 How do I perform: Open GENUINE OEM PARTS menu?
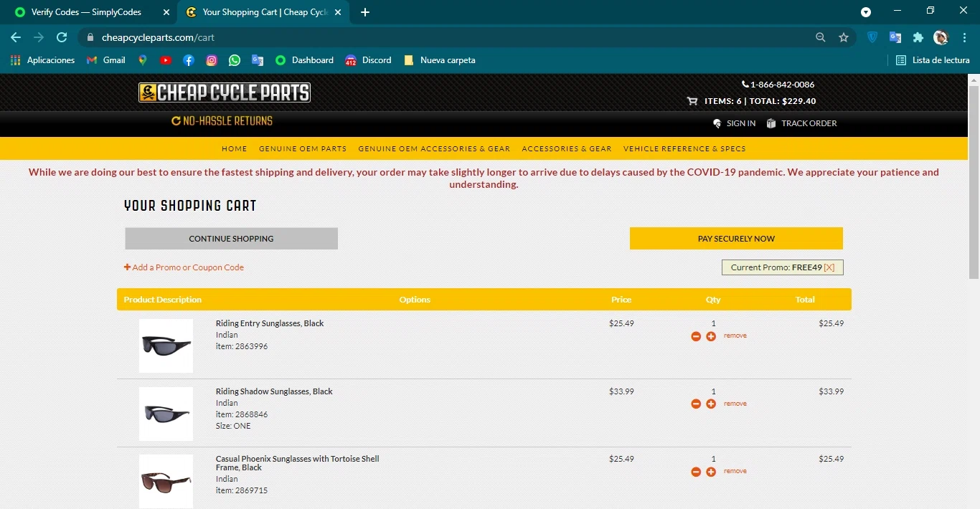303,148
